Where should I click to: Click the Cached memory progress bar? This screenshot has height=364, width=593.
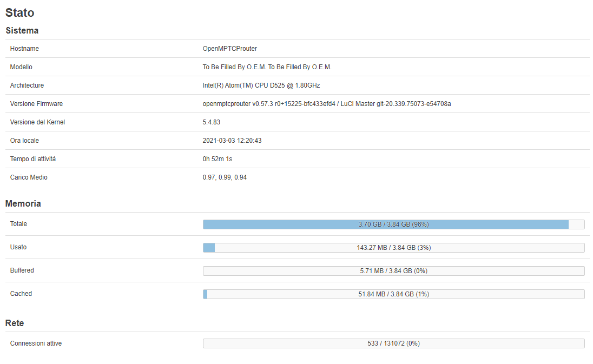point(393,294)
